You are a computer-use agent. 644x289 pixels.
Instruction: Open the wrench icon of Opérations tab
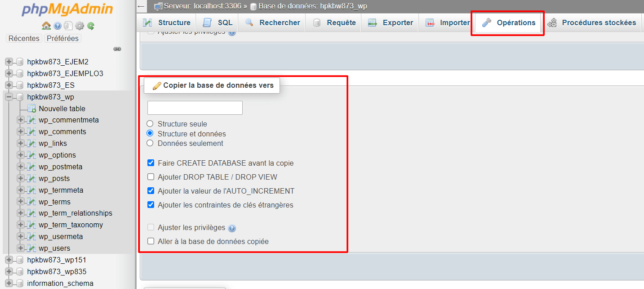pyautogui.click(x=487, y=23)
